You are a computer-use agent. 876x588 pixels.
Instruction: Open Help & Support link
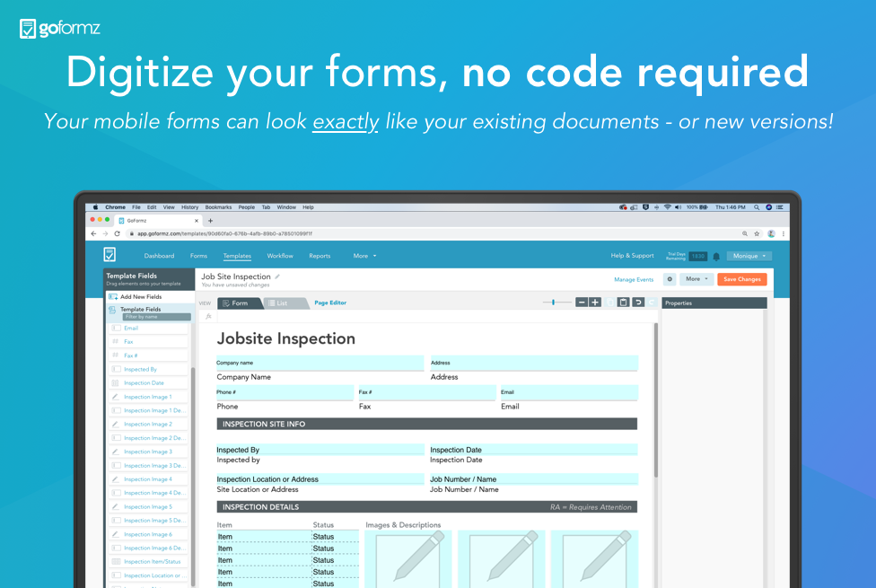(632, 256)
